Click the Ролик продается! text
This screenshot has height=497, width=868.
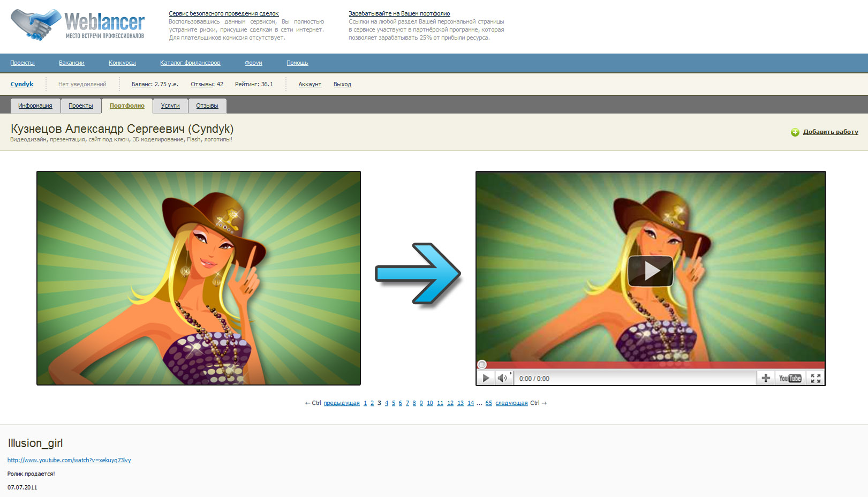pos(31,474)
